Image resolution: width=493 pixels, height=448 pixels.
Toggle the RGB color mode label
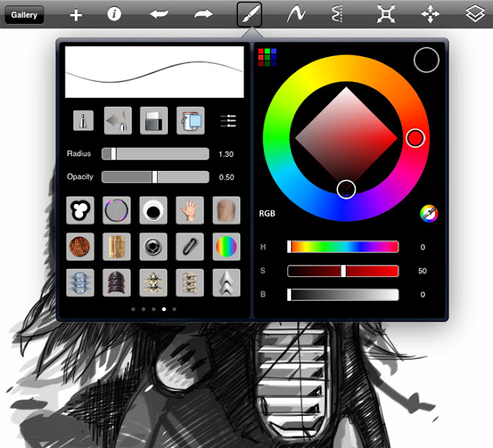[267, 214]
